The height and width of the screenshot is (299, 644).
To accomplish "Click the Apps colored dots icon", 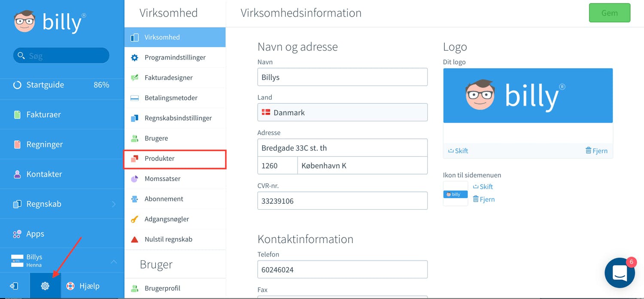I will (17, 234).
